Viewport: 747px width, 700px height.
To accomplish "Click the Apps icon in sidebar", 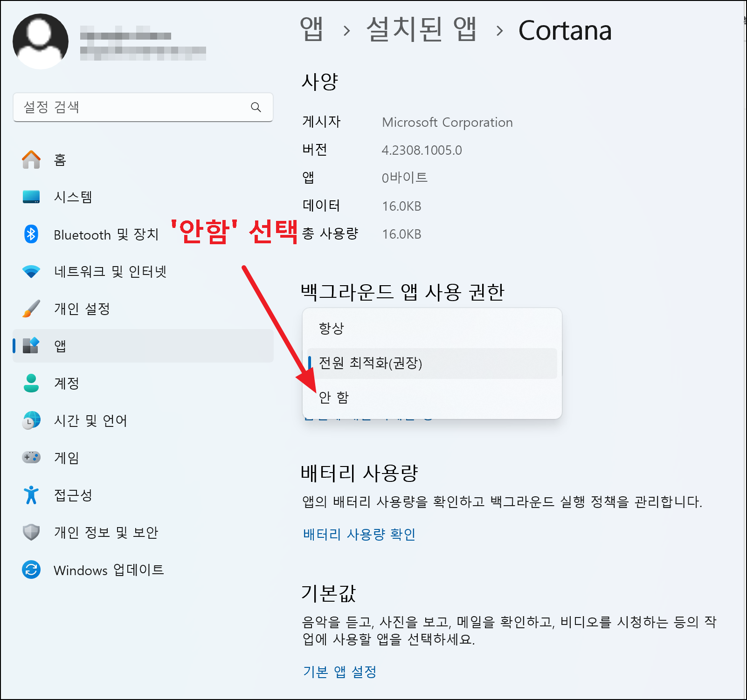I will coord(31,345).
